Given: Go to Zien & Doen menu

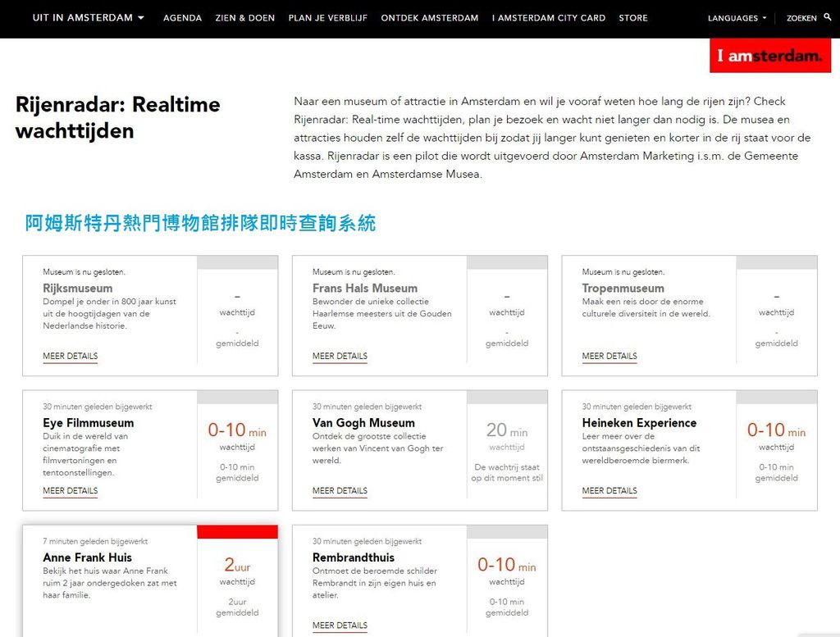Looking at the screenshot, I should point(245,18).
